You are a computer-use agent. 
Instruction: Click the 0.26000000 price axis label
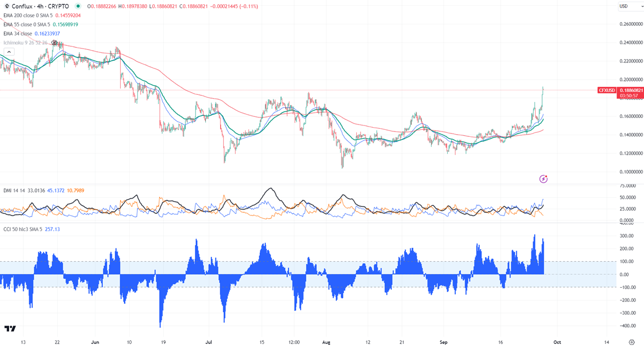631,24
